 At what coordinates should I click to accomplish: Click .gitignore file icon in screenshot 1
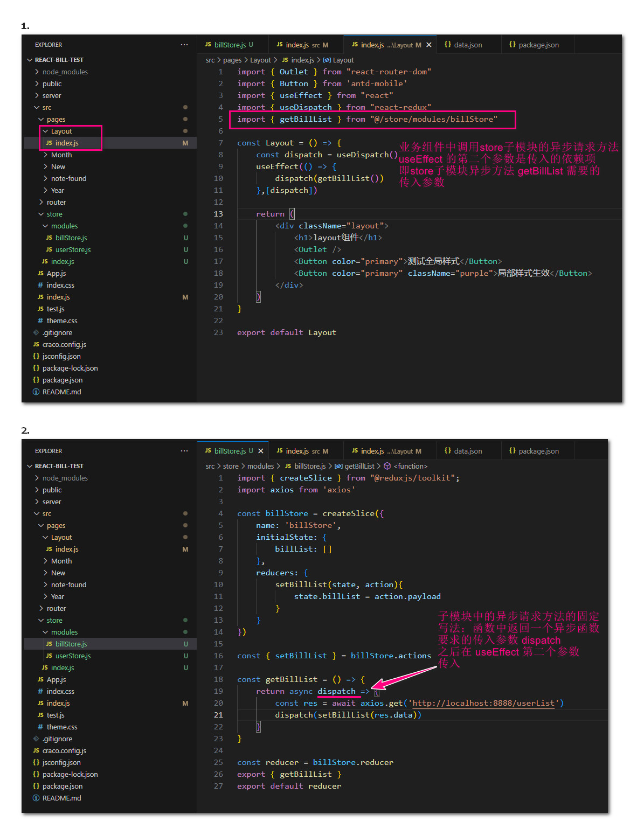click(x=36, y=332)
